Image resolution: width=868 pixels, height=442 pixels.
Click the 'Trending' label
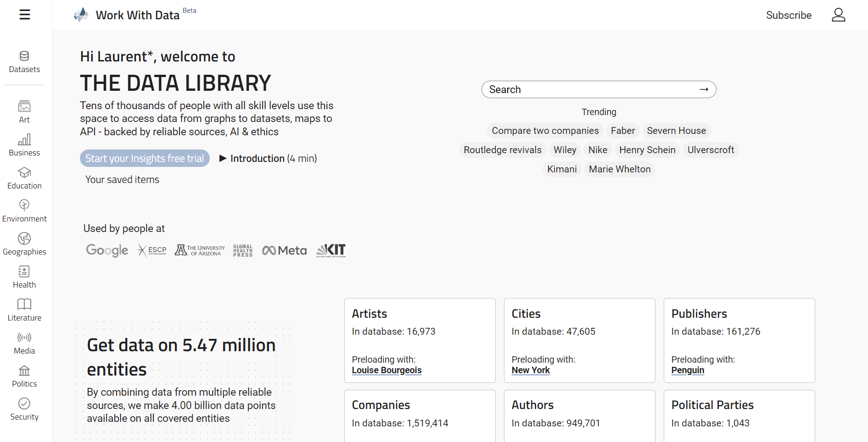tap(599, 112)
